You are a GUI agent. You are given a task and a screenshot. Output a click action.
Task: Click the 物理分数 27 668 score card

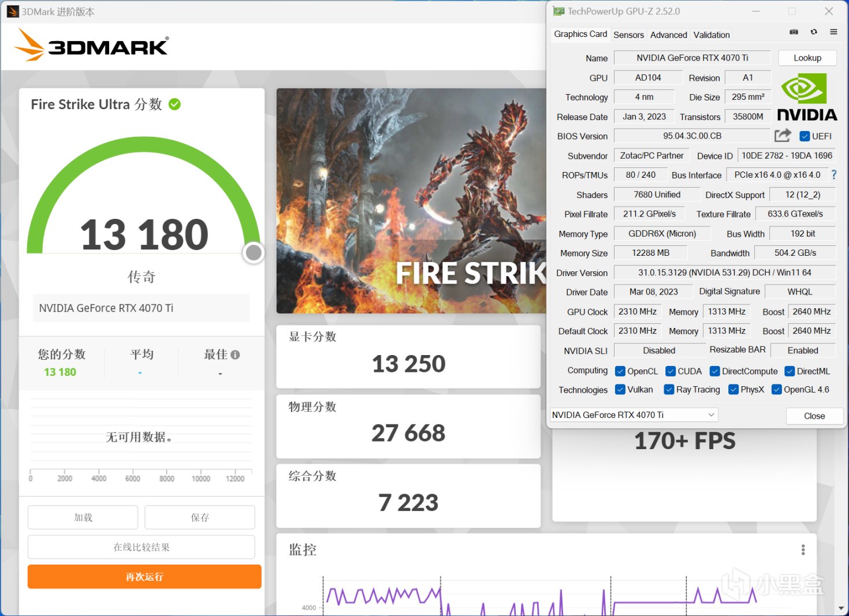408,426
